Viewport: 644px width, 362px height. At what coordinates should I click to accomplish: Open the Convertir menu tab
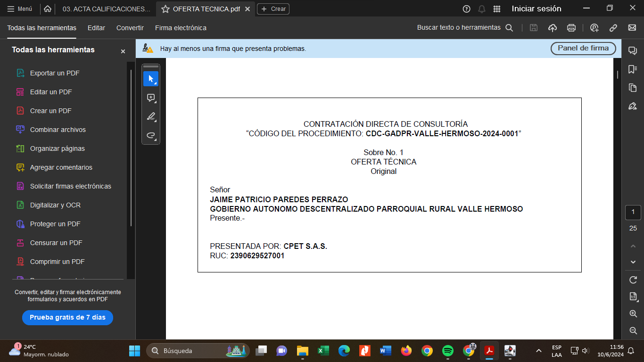click(130, 28)
